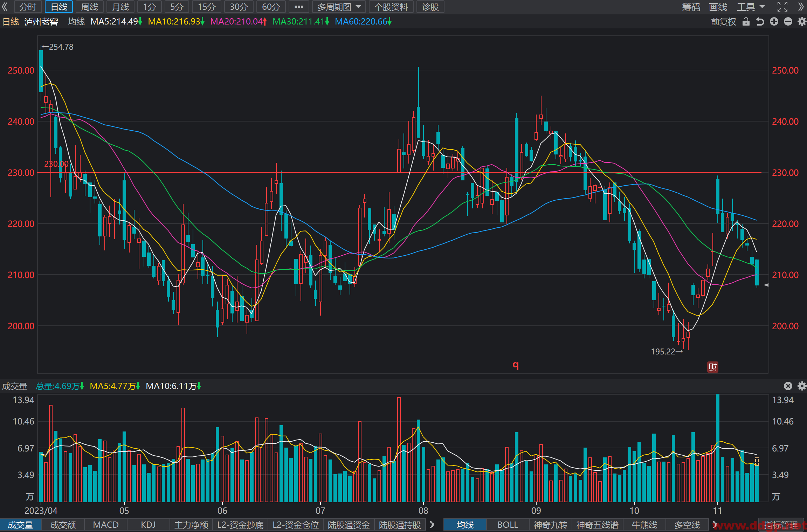The width and height of the screenshot is (807, 532).
Task: Select the 30分 period
Action: point(239,7)
